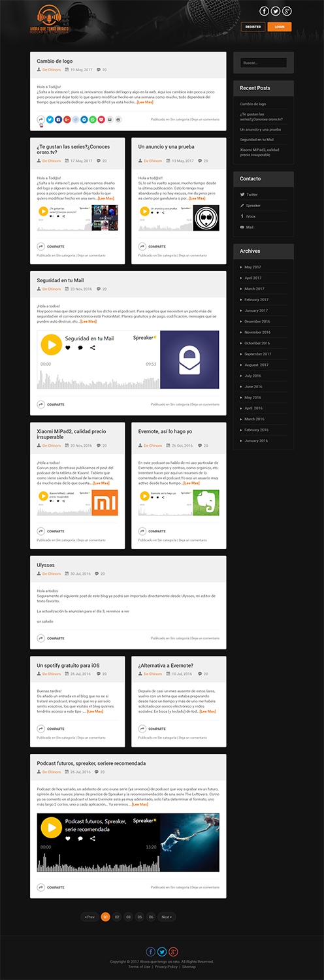The image size is (324, 980).
Task: Email the 'Cambio de logo' post
Action: (x=110, y=120)
